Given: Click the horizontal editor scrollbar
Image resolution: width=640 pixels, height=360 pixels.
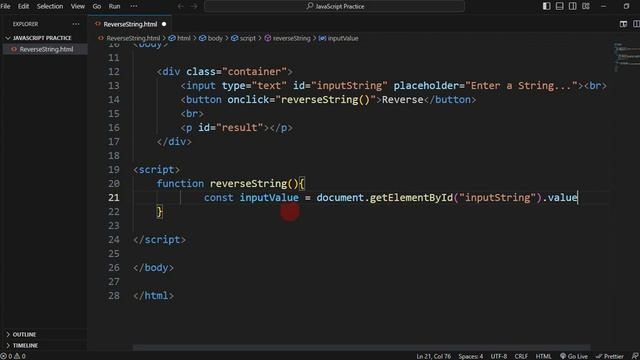Looking at the screenshot, I should point(361,347).
